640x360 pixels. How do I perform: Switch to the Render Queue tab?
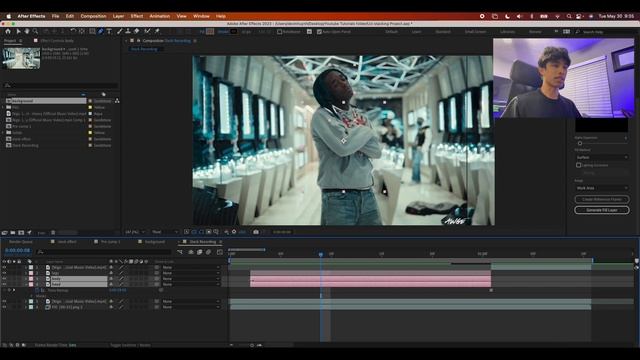21,242
